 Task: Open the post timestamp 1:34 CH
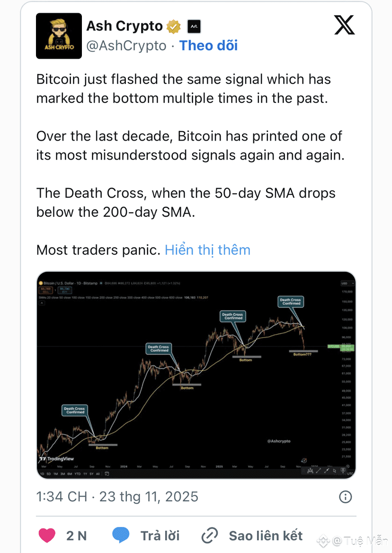(x=62, y=497)
